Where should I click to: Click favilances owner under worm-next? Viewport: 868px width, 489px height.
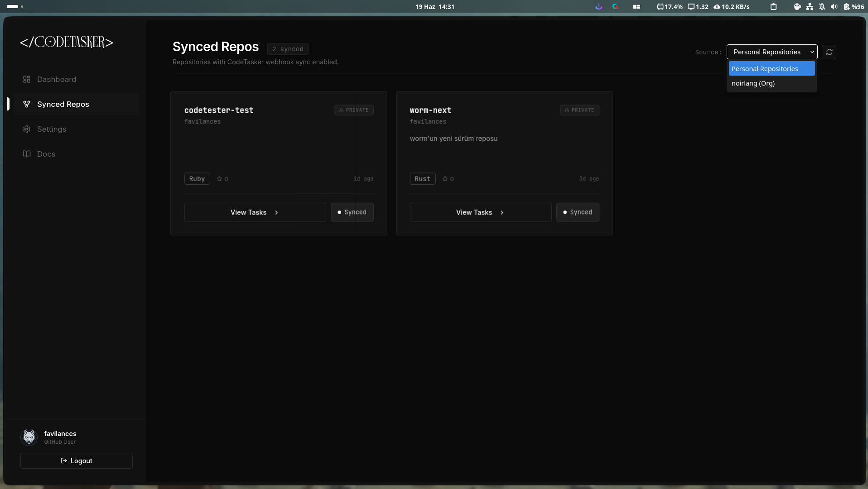click(x=428, y=122)
